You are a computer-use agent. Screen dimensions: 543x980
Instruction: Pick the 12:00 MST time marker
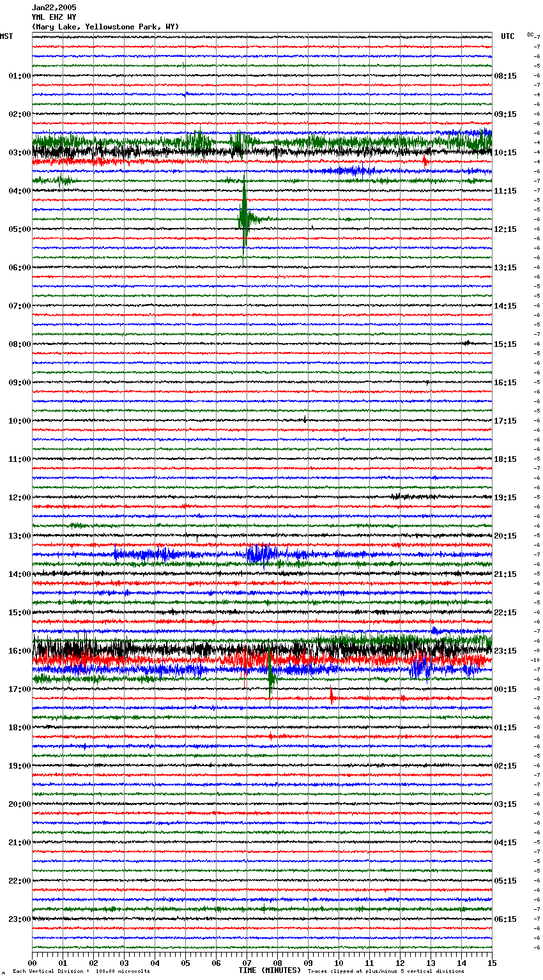coord(19,498)
